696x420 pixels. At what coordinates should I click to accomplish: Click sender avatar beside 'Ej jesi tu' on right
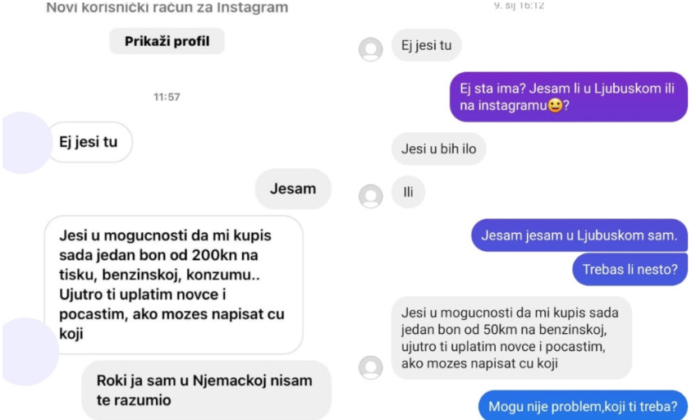coord(371,49)
